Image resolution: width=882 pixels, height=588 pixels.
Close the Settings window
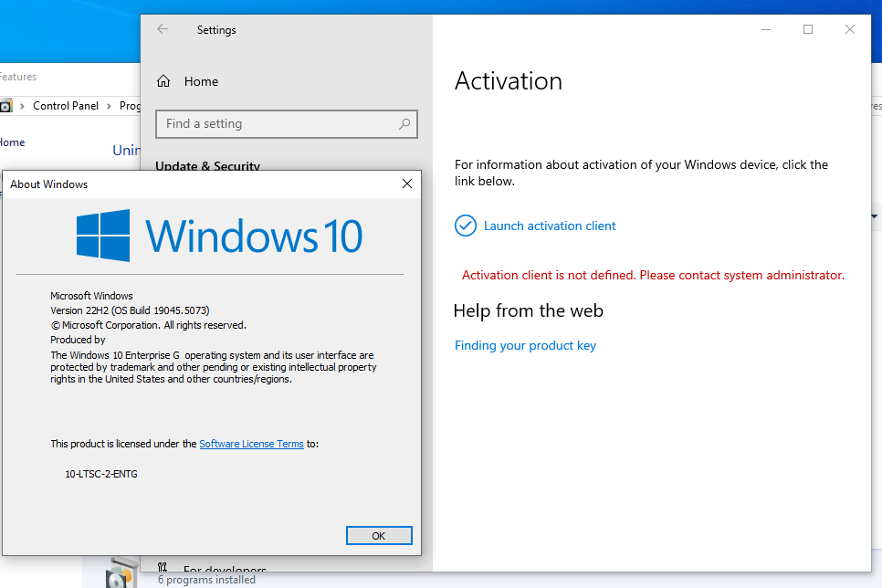tap(849, 29)
